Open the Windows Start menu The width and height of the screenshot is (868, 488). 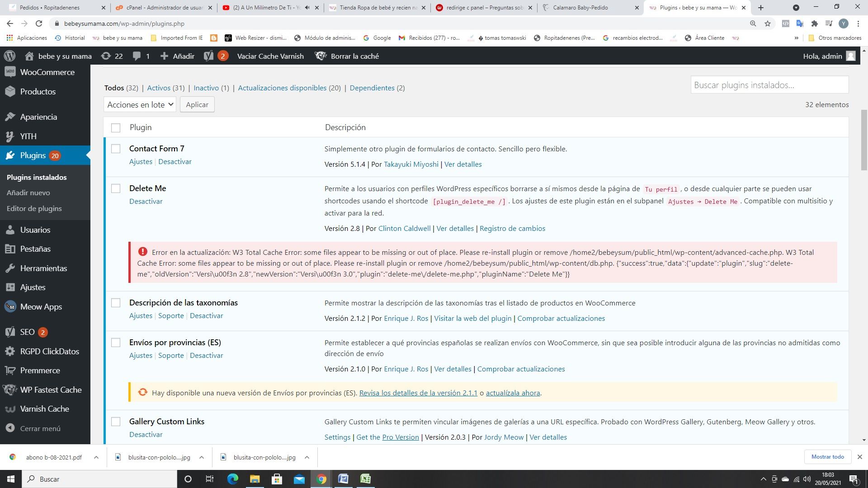(11, 479)
